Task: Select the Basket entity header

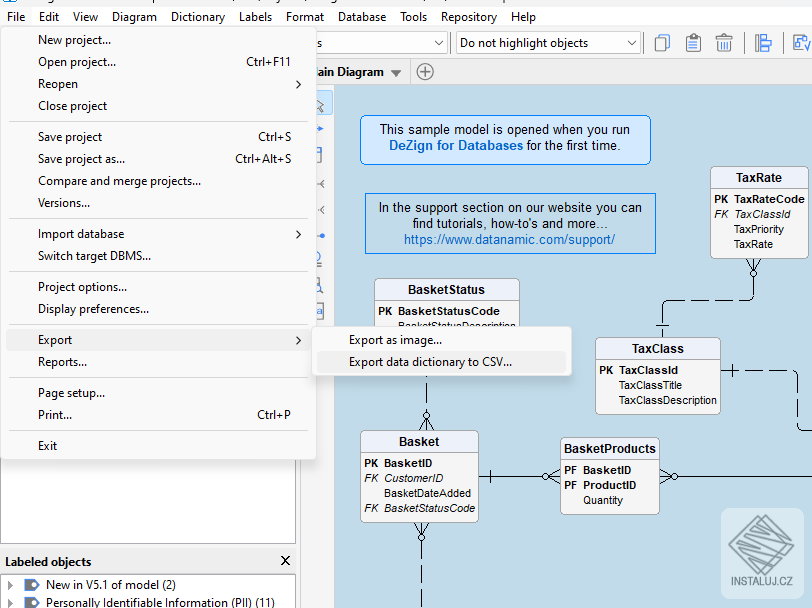Action: pyautogui.click(x=419, y=442)
